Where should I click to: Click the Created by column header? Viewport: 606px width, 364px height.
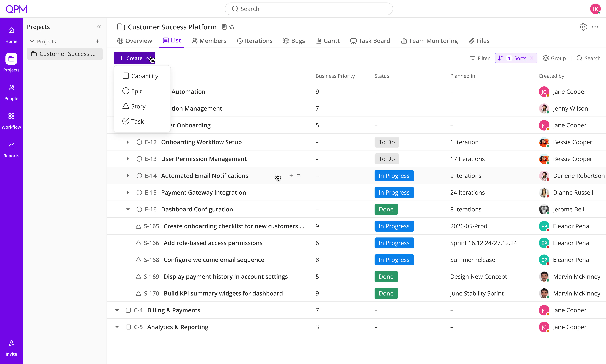click(551, 76)
